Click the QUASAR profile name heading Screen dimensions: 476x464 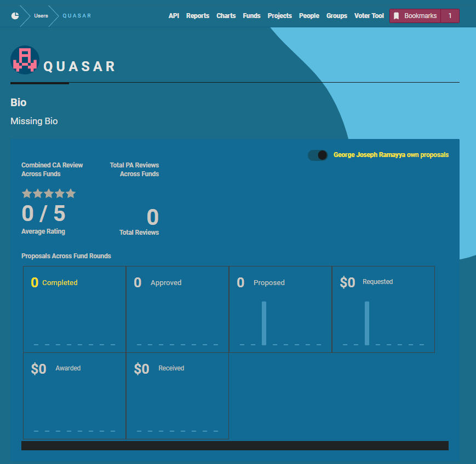click(x=79, y=66)
